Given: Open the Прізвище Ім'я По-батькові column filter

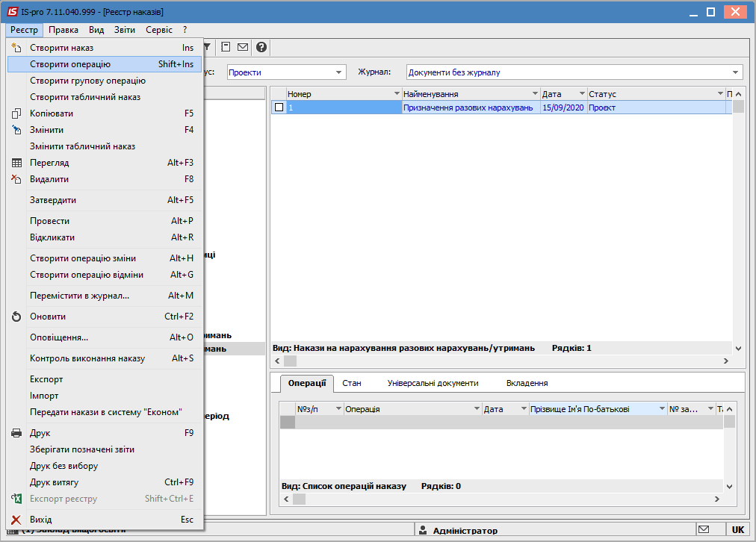Looking at the screenshot, I should 663,408.
